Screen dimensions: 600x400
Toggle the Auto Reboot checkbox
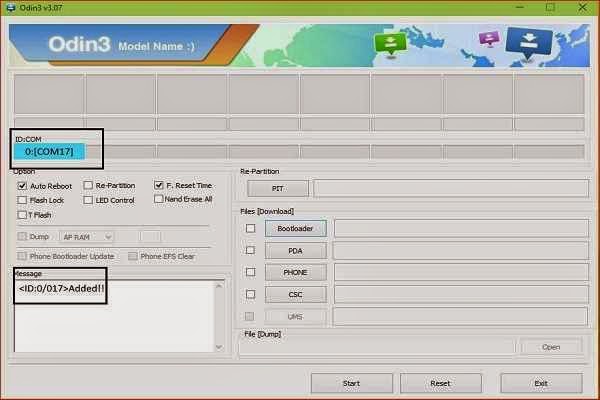pyautogui.click(x=22, y=186)
